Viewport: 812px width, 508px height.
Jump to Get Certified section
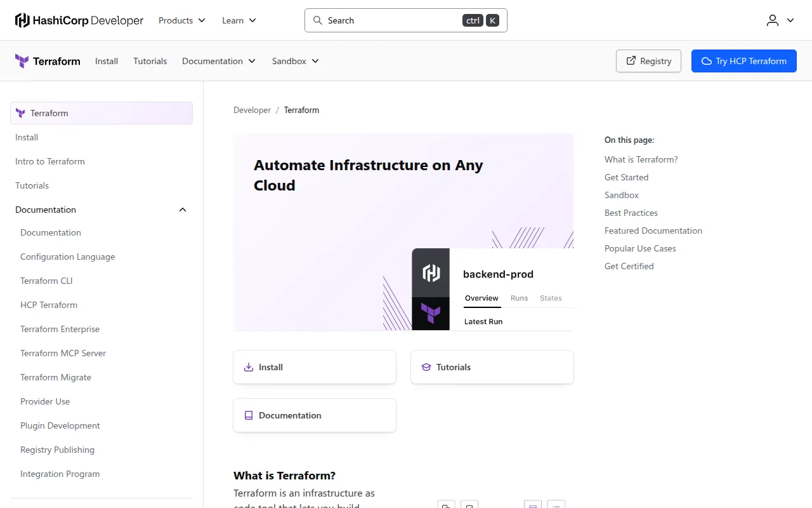tap(629, 266)
